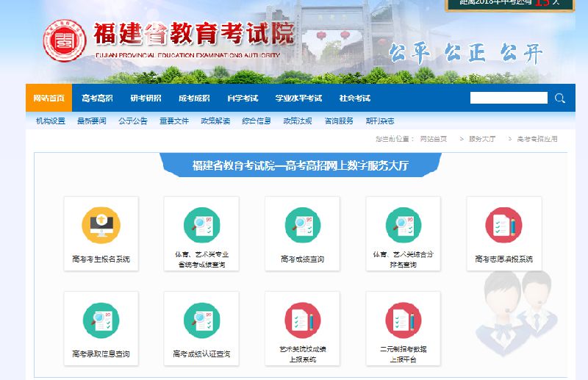Open 最新要闻 sub-navigation link

point(92,121)
